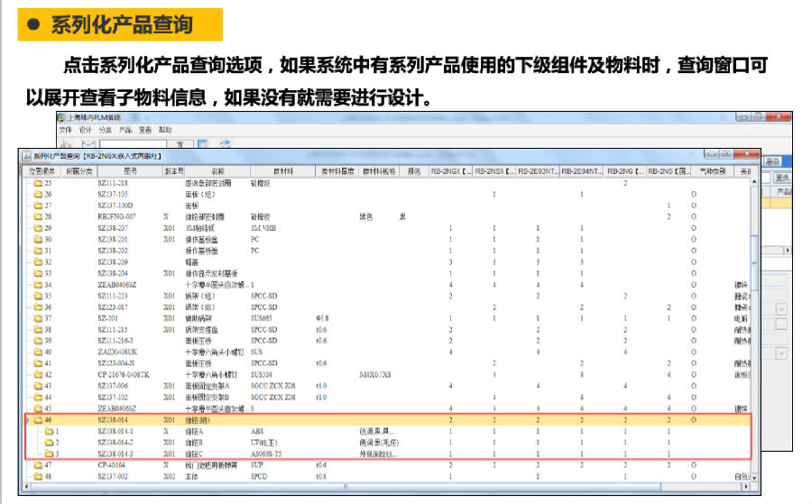Click the 颜色 column header
This screenshot has height=504, width=812.
click(414, 171)
